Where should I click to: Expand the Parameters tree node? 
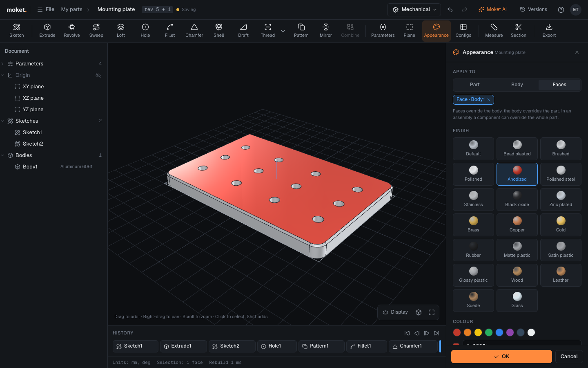[3, 64]
